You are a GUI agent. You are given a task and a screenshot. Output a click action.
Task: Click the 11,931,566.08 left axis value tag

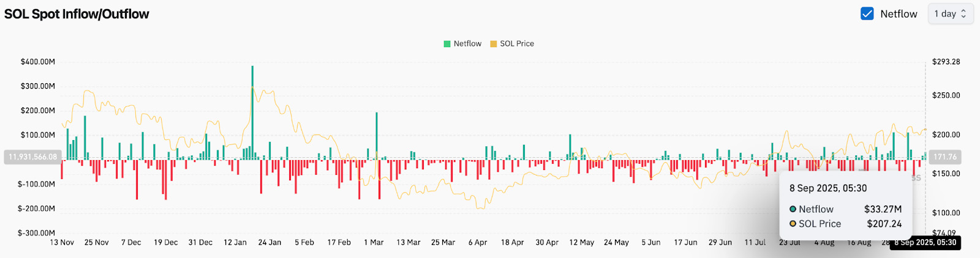(32, 157)
